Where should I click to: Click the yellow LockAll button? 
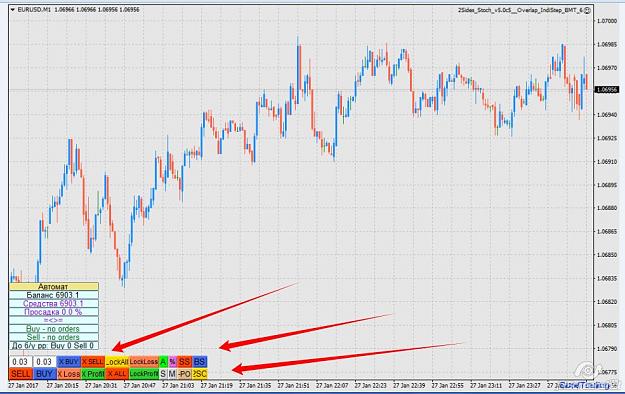click(117, 362)
